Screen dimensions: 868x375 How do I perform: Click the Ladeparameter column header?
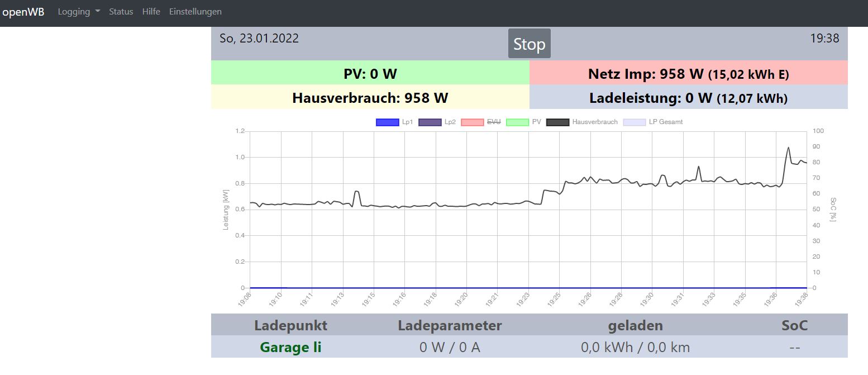click(x=450, y=325)
